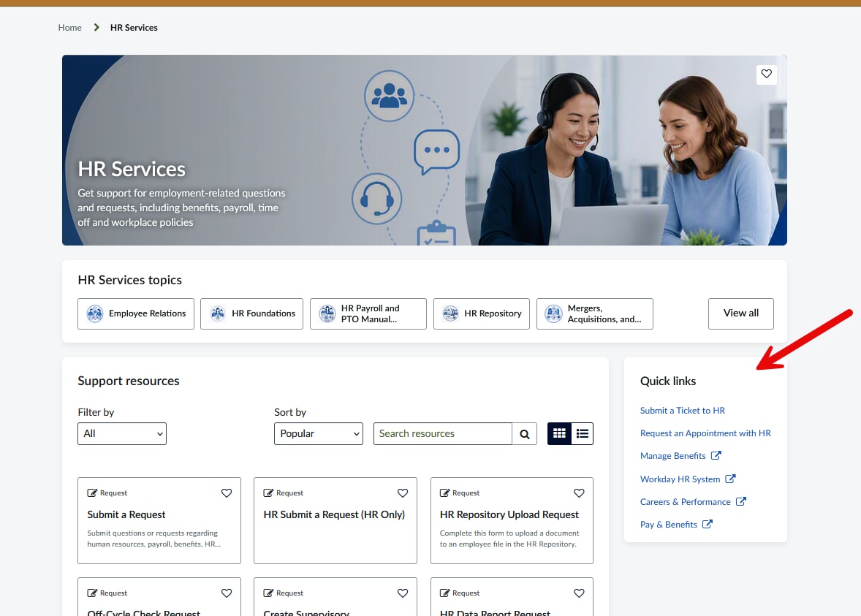This screenshot has height=616, width=861.
Task: Open the Filter by All dropdown
Action: tap(122, 434)
